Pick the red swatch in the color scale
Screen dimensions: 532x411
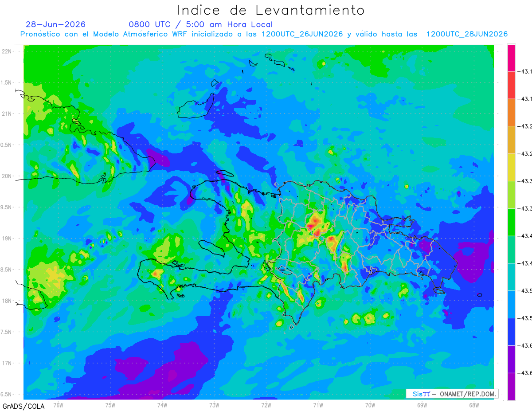(511, 85)
